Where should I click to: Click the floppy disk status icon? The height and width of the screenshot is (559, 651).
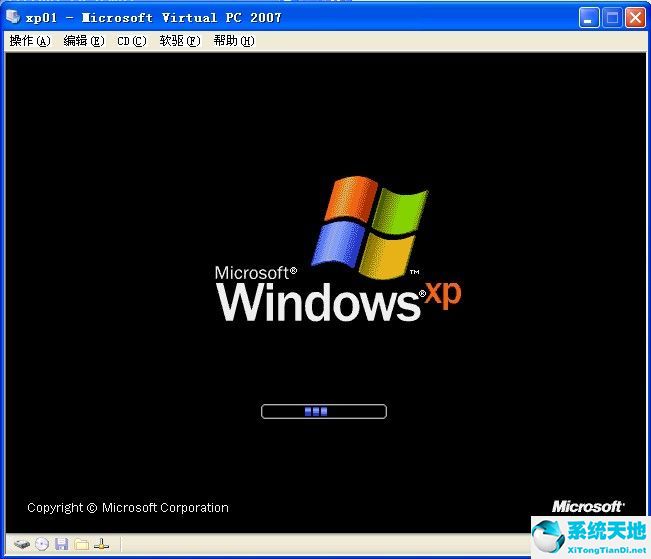61,544
